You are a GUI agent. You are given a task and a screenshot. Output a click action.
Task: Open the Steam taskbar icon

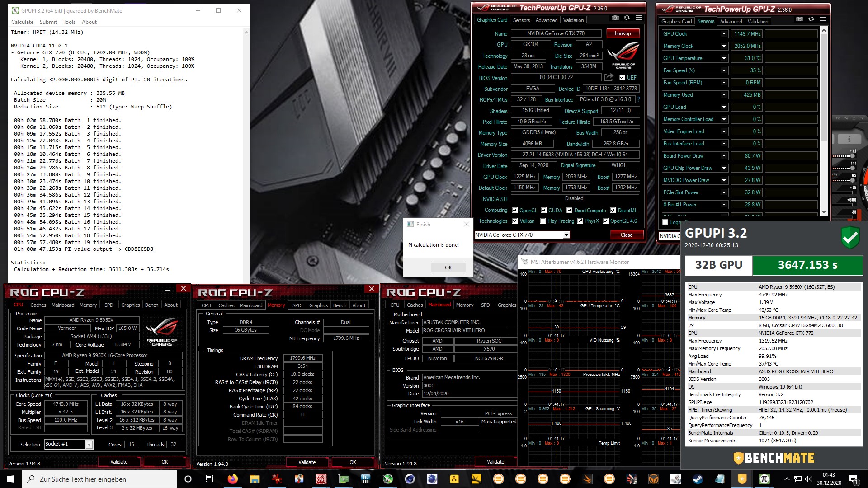(698, 479)
